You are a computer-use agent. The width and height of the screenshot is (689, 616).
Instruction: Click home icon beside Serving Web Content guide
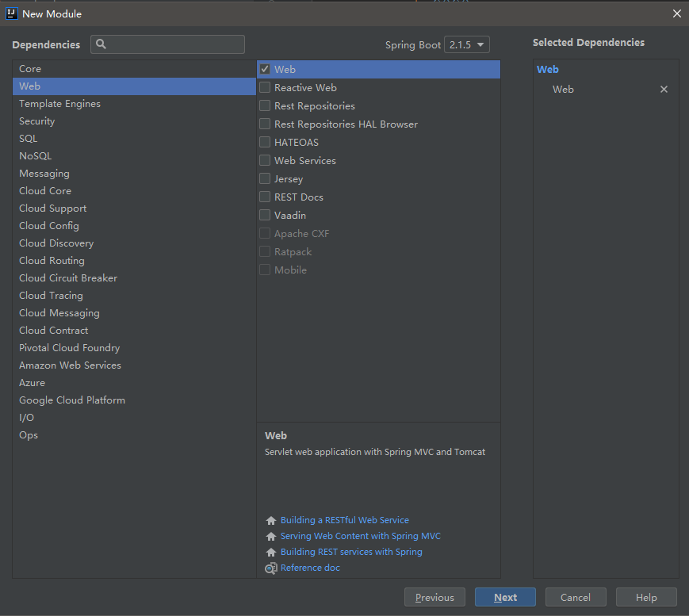point(271,537)
